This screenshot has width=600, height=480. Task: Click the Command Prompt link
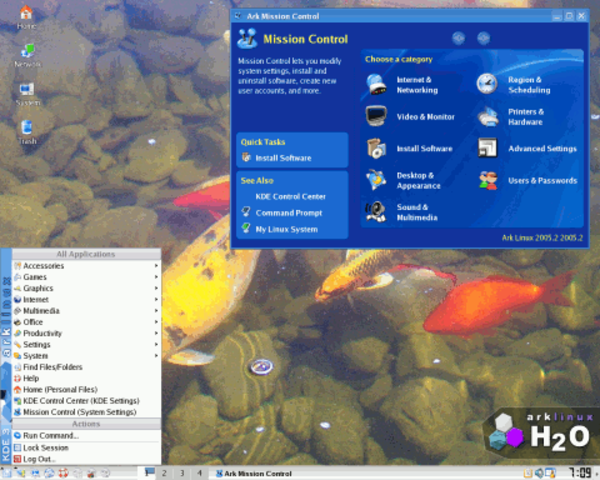tap(289, 212)
